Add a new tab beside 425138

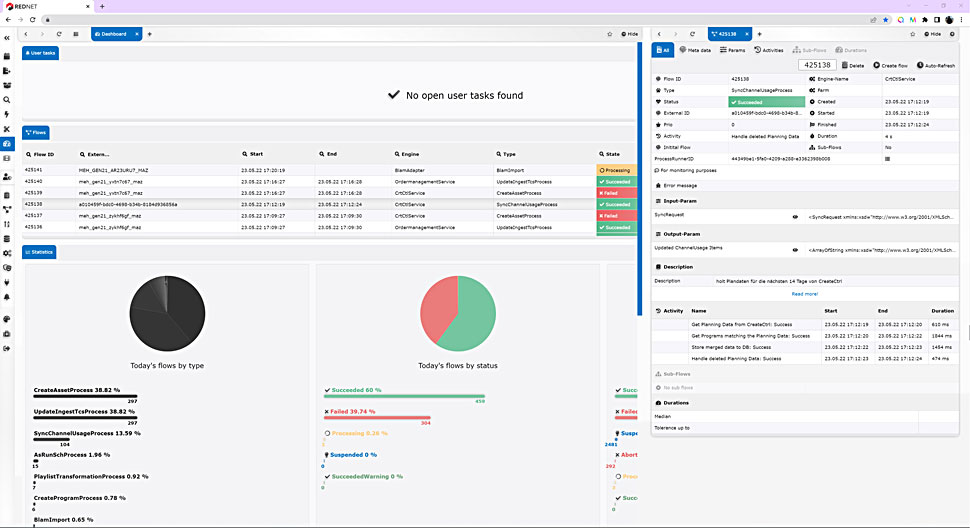point(760,34)
